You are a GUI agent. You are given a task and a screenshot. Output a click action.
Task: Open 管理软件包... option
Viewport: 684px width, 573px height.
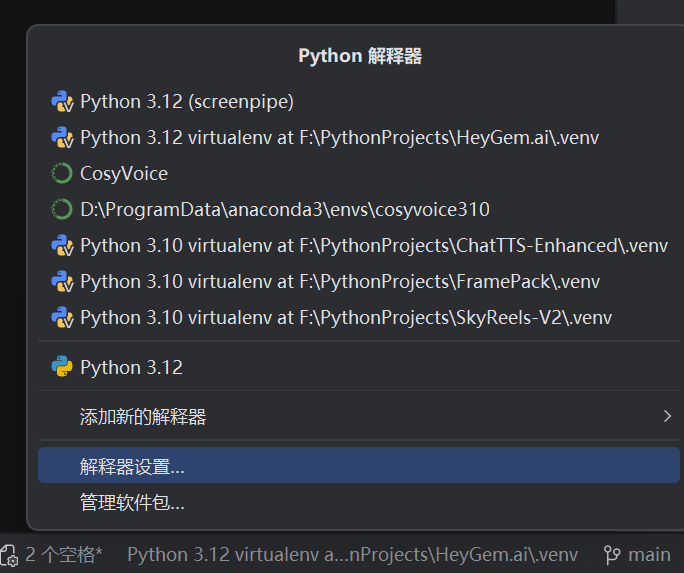359,502
